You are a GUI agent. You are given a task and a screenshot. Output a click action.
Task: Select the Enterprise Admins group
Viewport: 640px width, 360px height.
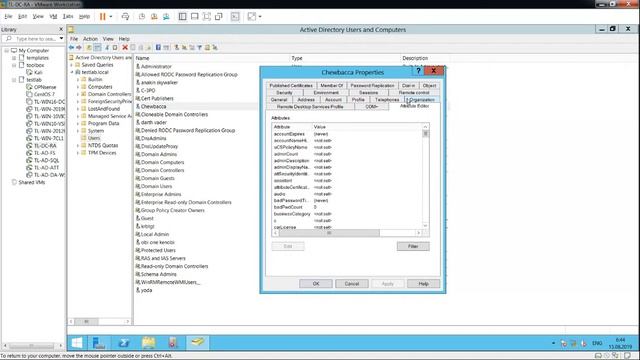(x=158, y=194)
